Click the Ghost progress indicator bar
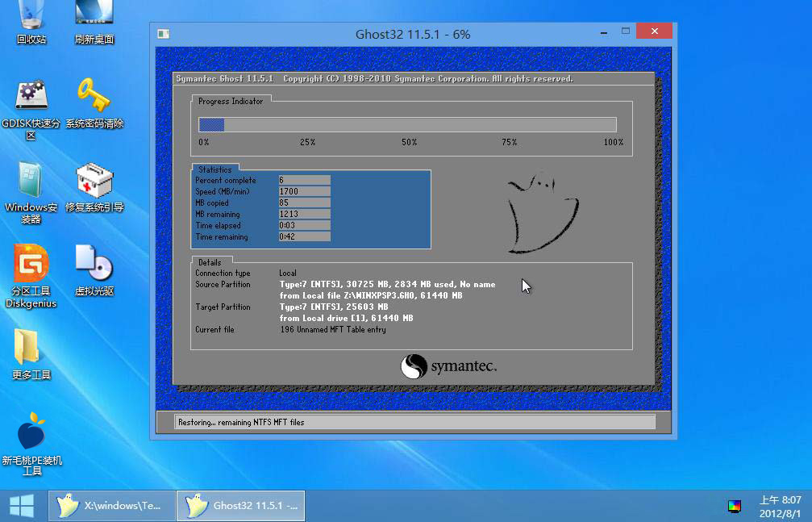This screenshot has width=812, height=522. tap(407, 124)
